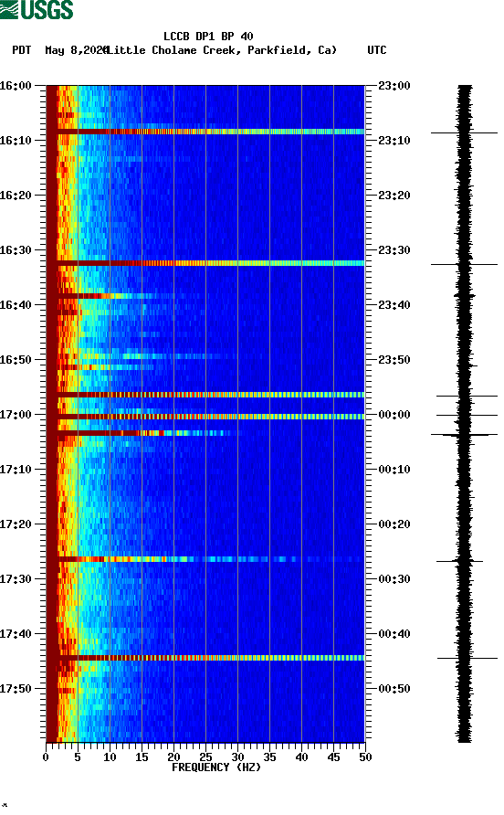Click the seismogram spike near 00:27 UTC
This screenshot has width=504, height=815.
[460, 561]
